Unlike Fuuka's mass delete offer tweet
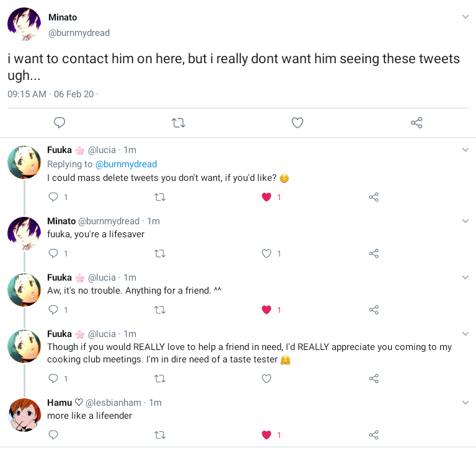Screen dimensions: 476x451 coord(267,197)
